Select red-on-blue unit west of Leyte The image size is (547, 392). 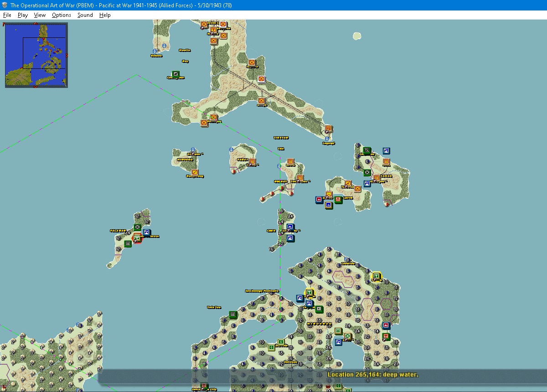[x=319, y=200]
